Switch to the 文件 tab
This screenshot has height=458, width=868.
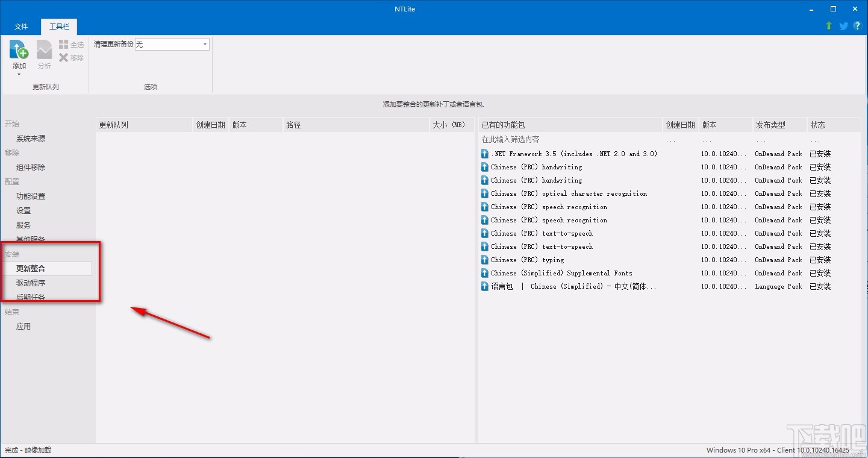pyautogui.click(x=21, y=27)
